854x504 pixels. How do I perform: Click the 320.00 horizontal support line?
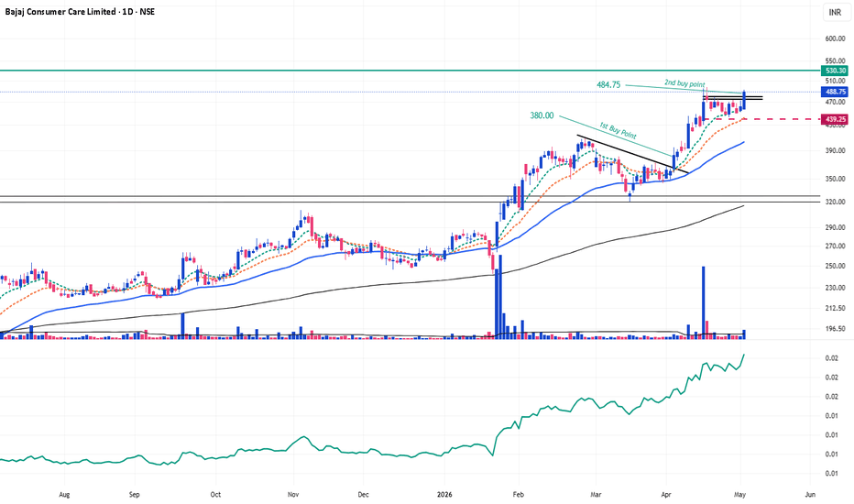[x=409, y=203]
